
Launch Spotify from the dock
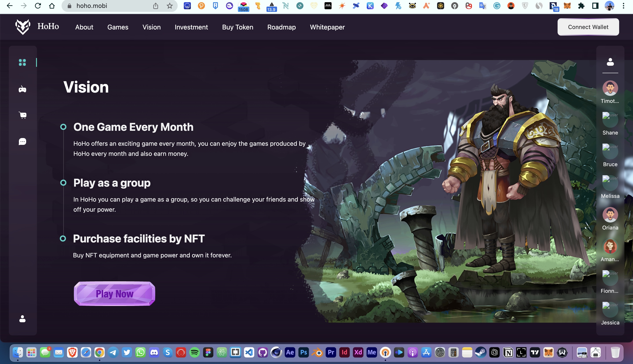pos(195,353)
